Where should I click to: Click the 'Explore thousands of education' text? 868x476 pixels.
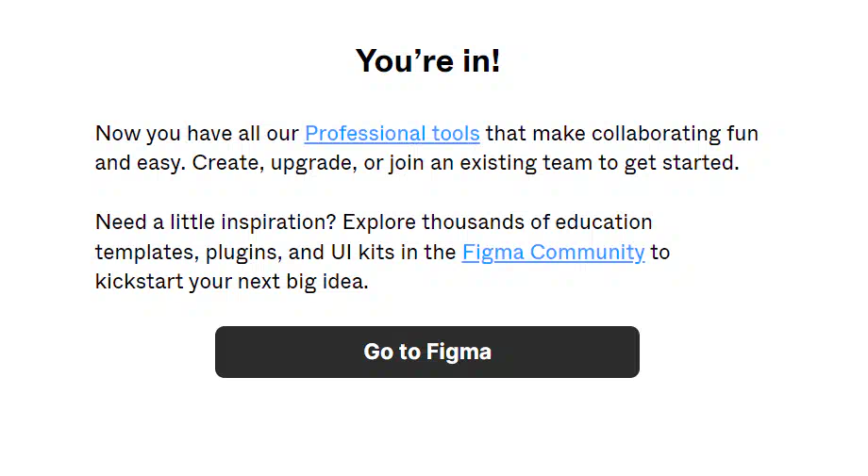497,222
